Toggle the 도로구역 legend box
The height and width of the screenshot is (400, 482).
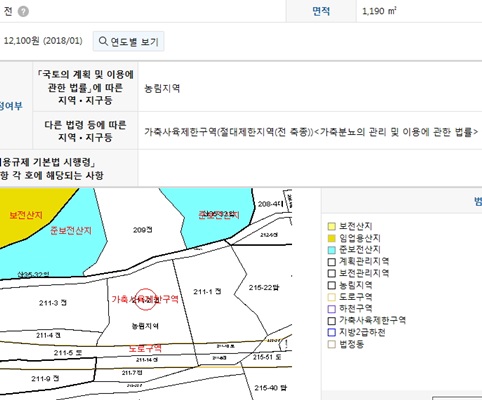(331, 297)
